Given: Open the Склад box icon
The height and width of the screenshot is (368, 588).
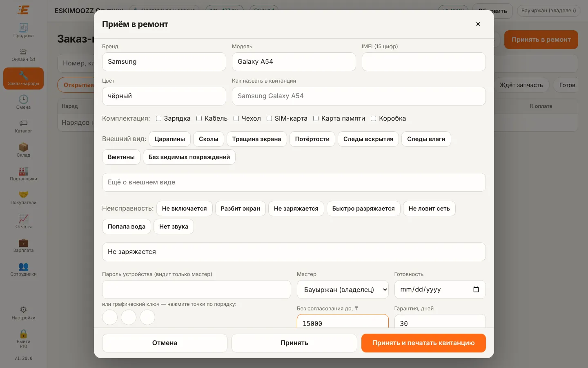Looking at the screenshot, I should [x=23, y=150].
